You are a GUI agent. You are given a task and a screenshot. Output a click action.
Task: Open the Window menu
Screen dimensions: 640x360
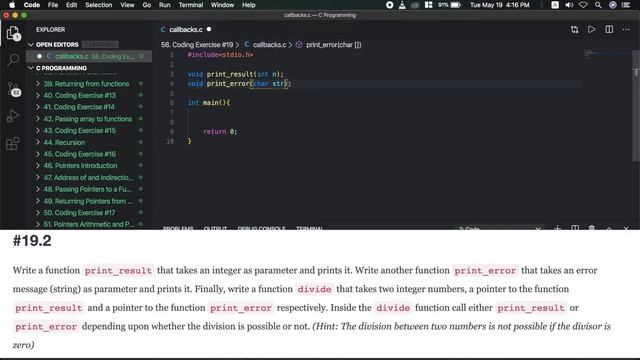point(222,5)
